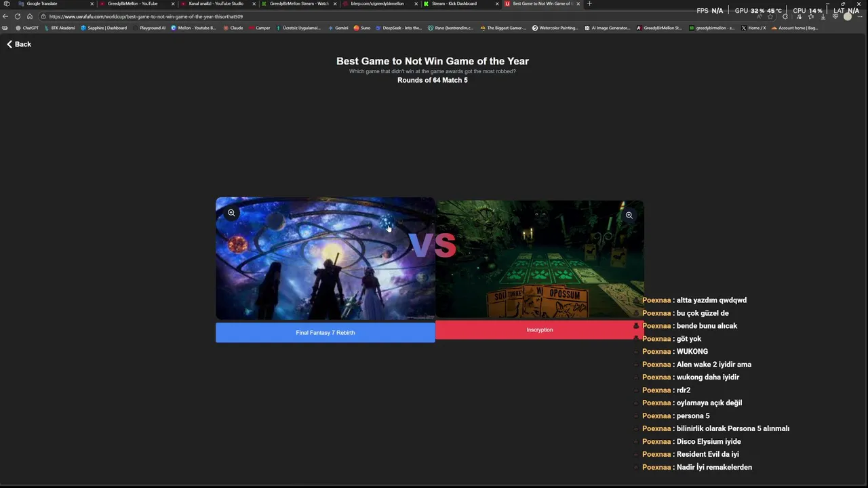Open the Account home | Bag... bookmark
The image size is (868, 488).
(x=794, y=28)
